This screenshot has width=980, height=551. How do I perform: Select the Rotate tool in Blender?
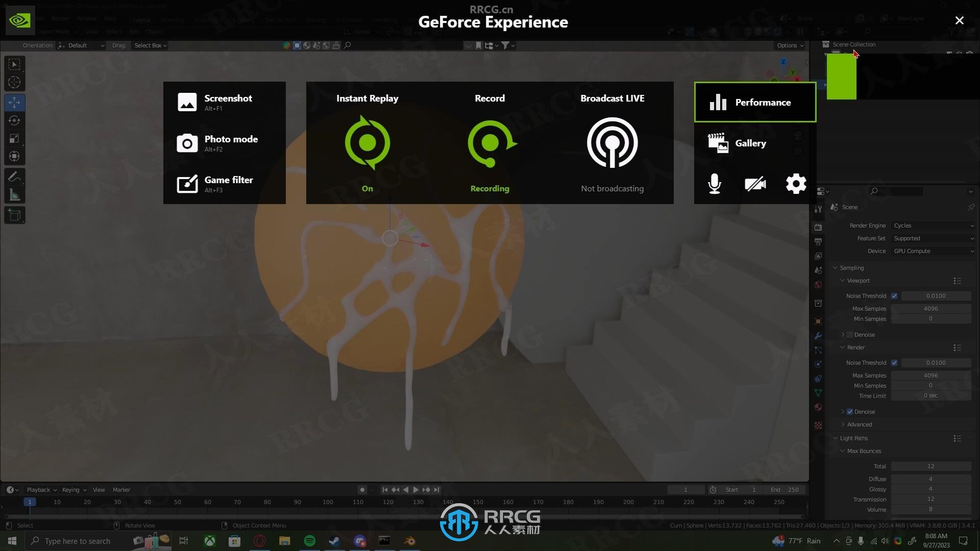click(x=14, y=120)
